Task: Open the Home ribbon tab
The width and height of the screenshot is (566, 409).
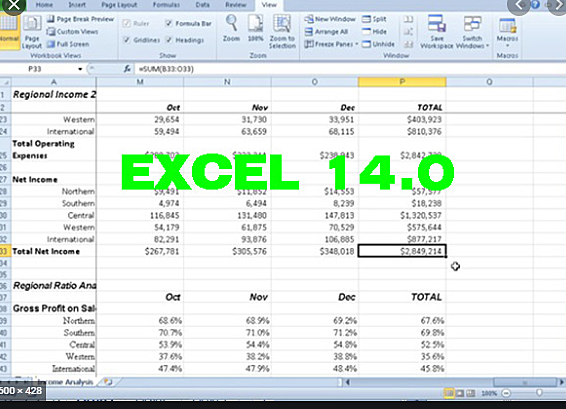Action: [x=44, y=5]
